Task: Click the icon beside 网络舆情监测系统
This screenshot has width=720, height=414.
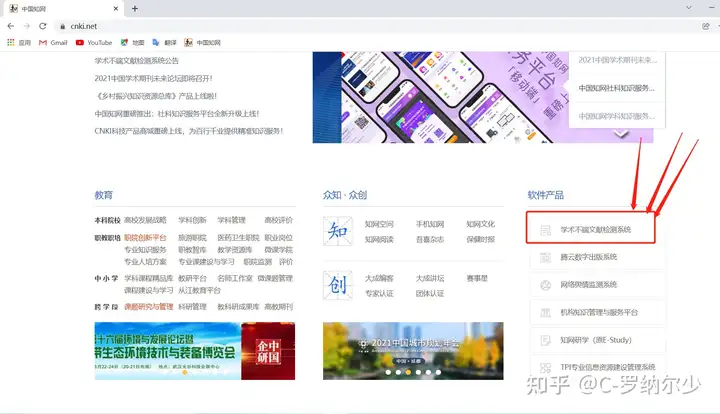Action: tap(546, 285)
